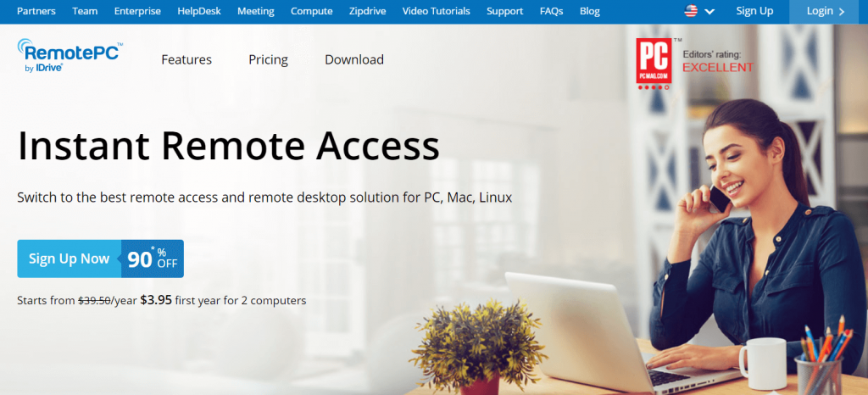Visit the Blog link
Image resolution: width=868 pixels, height=395 pixels.
(590, 11)
